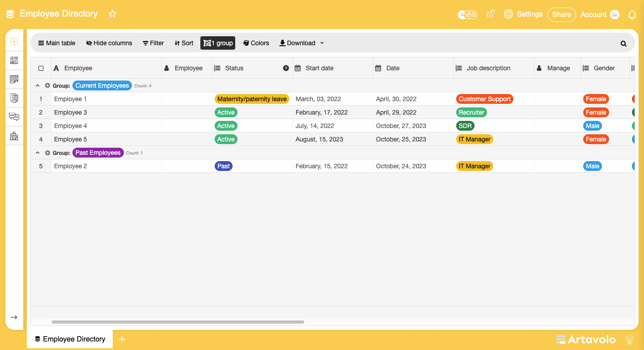The width and height of the screenshot is (644, 350).
Task: Click the Employee 4 name cell
Action: tap(106, 126)
